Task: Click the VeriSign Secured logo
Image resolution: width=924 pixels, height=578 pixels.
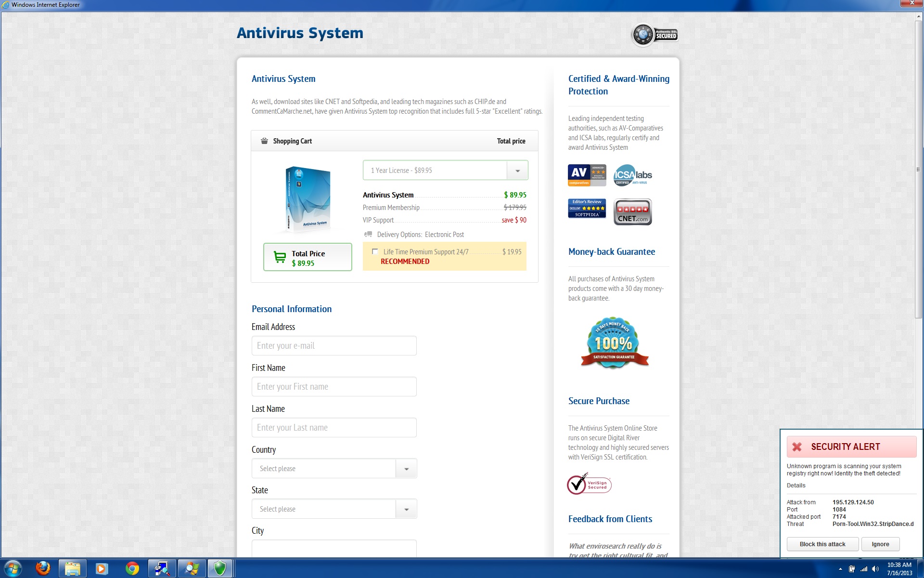Action: [589, 484]
